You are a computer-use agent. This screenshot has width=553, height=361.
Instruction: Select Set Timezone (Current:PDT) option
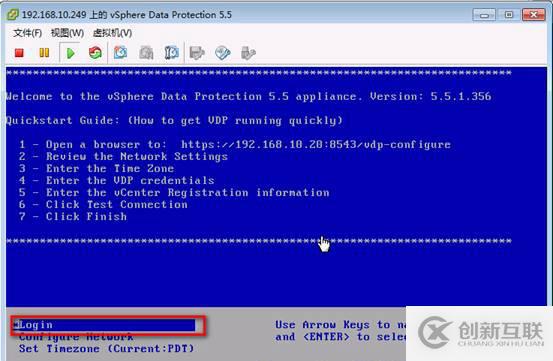107,349
